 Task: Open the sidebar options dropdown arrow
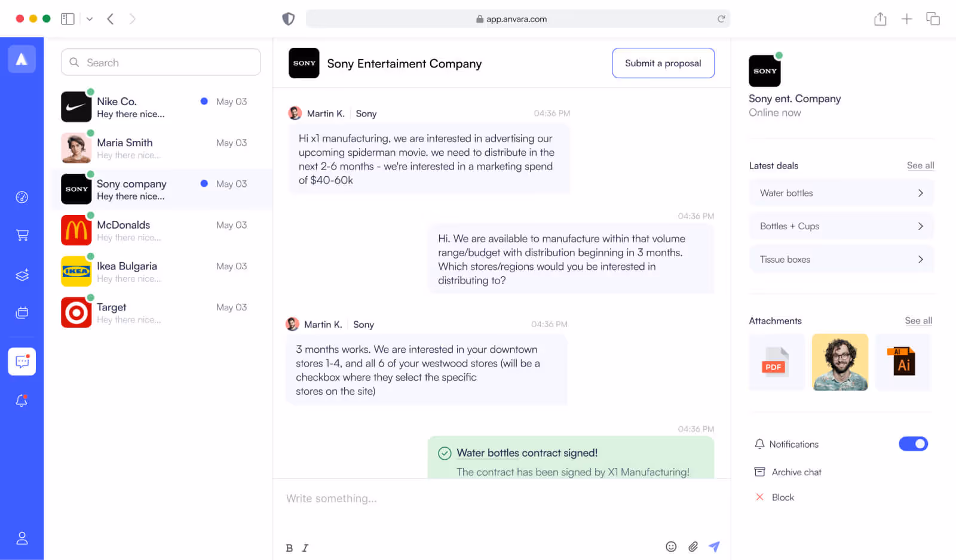(x=90, y=19)
